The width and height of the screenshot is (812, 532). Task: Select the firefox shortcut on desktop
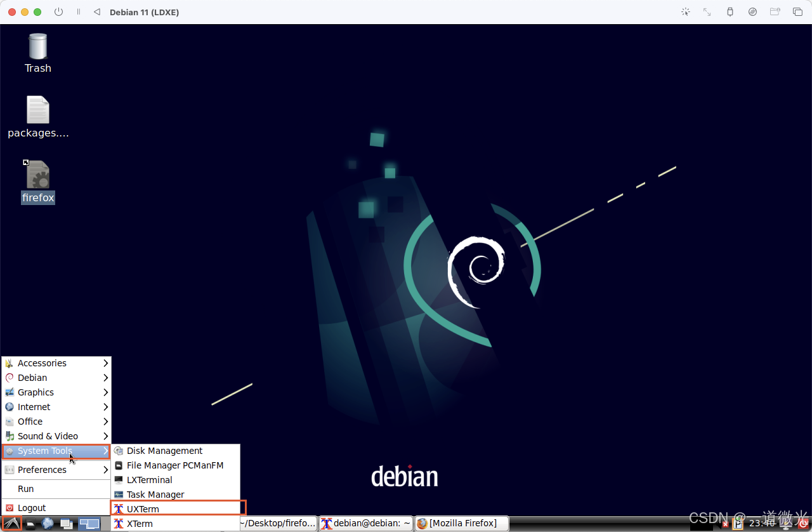tap(38, 182)
